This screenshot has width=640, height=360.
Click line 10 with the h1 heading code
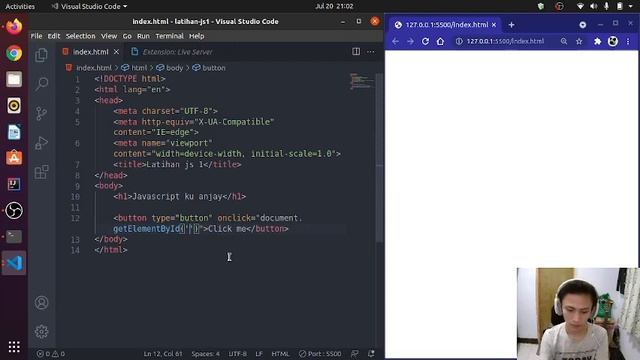(180, 196)
